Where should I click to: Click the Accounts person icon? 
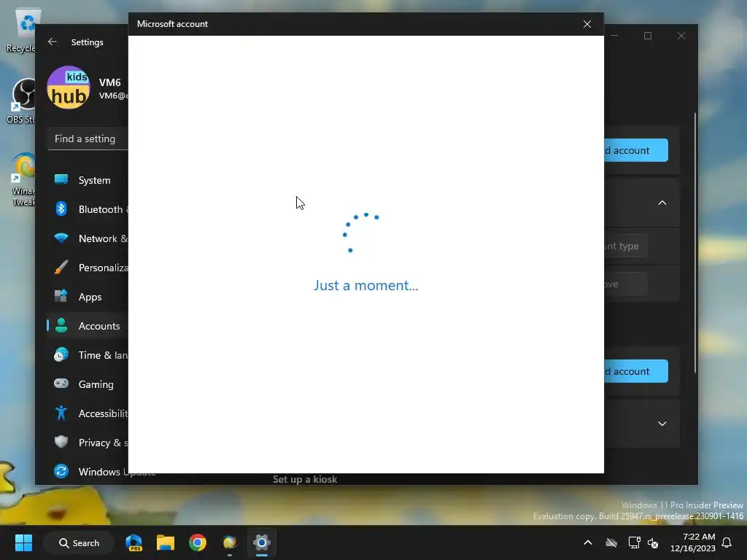pos(61,325)
